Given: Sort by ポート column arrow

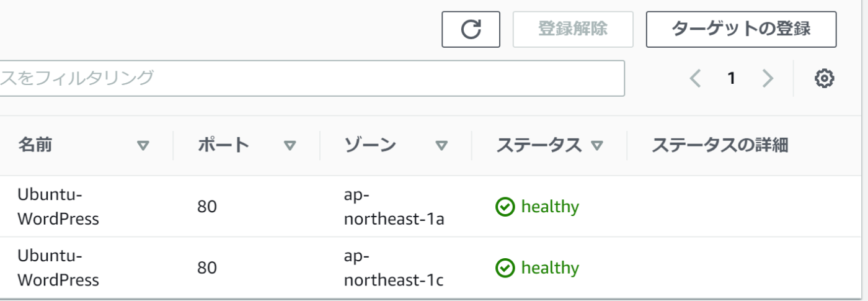Looking at the screenshot, I should coord(290,146).
